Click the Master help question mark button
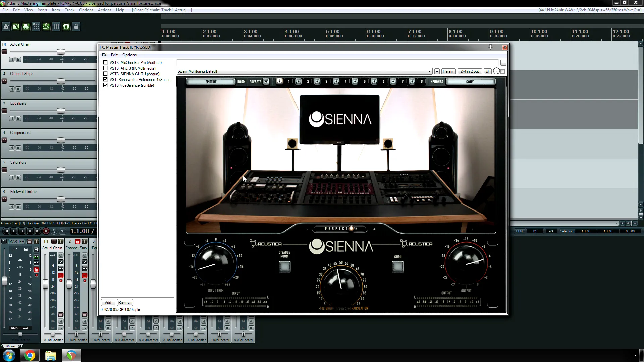The image size is (644, 362). click(4, 241)
